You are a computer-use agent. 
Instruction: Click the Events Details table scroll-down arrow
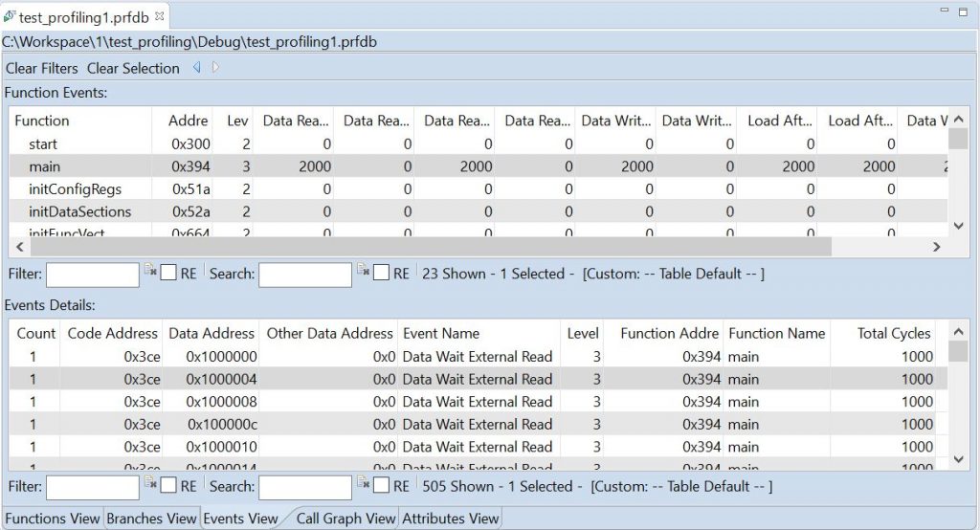point(959,459)
